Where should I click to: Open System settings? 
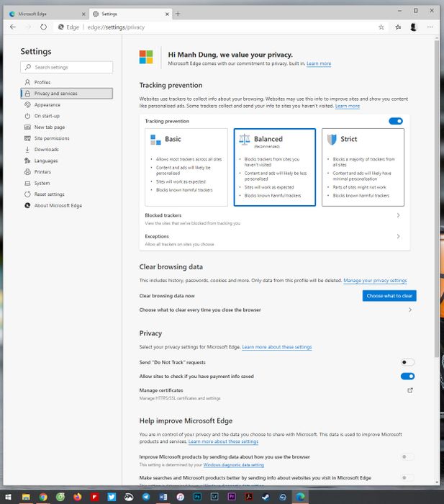[x=67, y=183]
